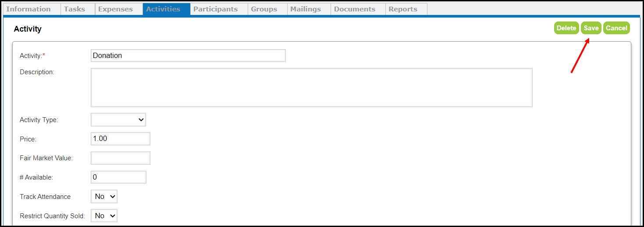Save the activity
Image resolution: width=644 pixels, height=227 pixels.
pos(591,28)
